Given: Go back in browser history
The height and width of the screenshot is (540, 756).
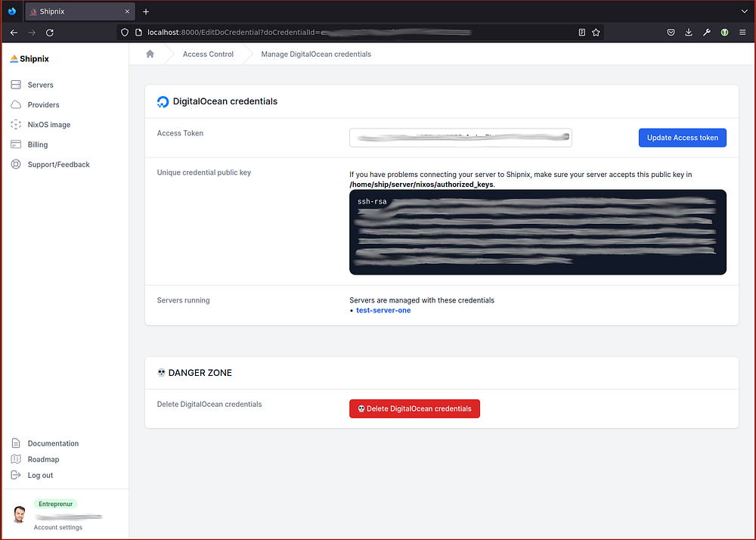Looking at the screenshot, I should pos(14,33).
